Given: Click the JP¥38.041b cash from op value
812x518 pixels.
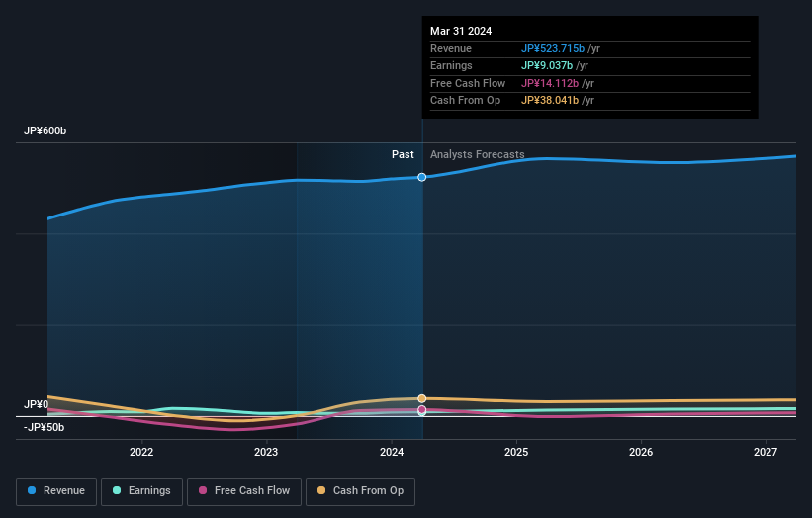Looking at the screenshot, I should (x=550, y=101).
